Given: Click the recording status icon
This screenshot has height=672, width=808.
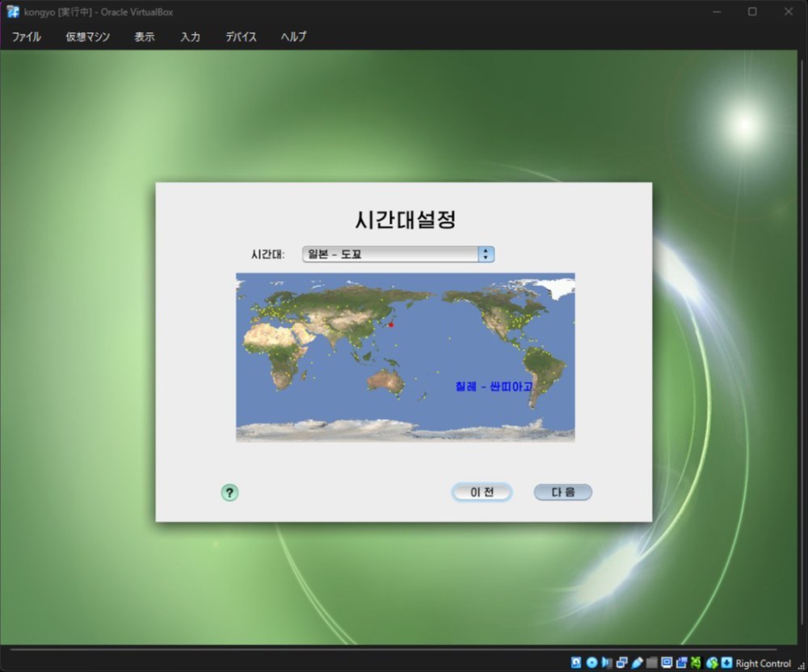Looking at the screenshot, I should 682,663.
